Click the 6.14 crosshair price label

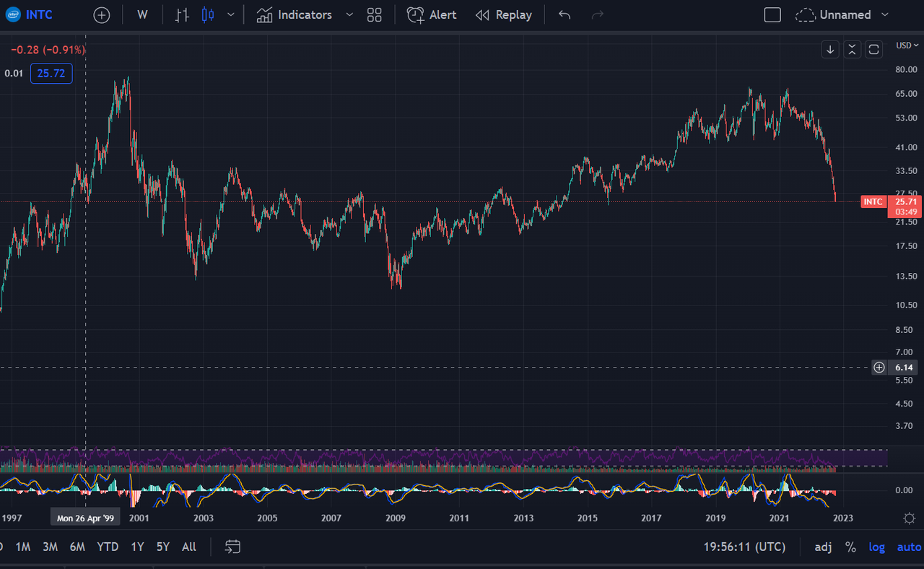pyautogui.click(x=905, y=368)
